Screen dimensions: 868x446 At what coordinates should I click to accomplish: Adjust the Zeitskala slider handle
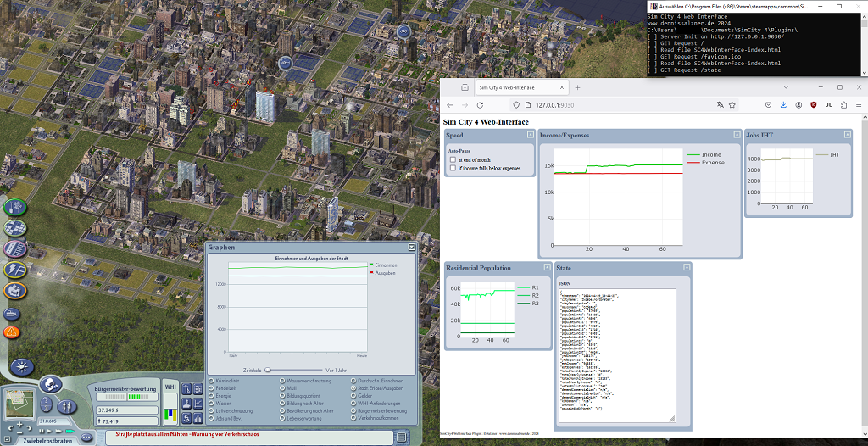click(x=267, y=370)
